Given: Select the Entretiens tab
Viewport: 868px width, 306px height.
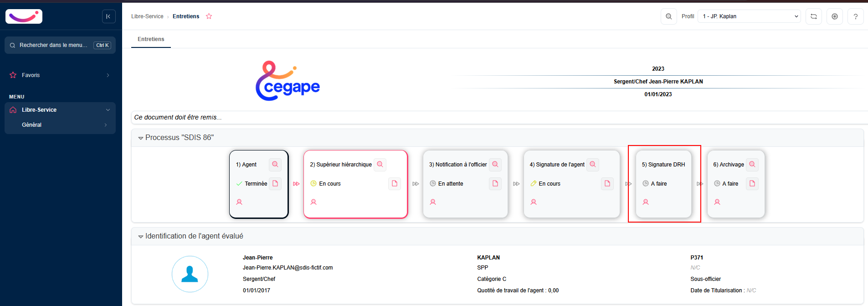Looking at the screenshot, I should tap(151, 39).
